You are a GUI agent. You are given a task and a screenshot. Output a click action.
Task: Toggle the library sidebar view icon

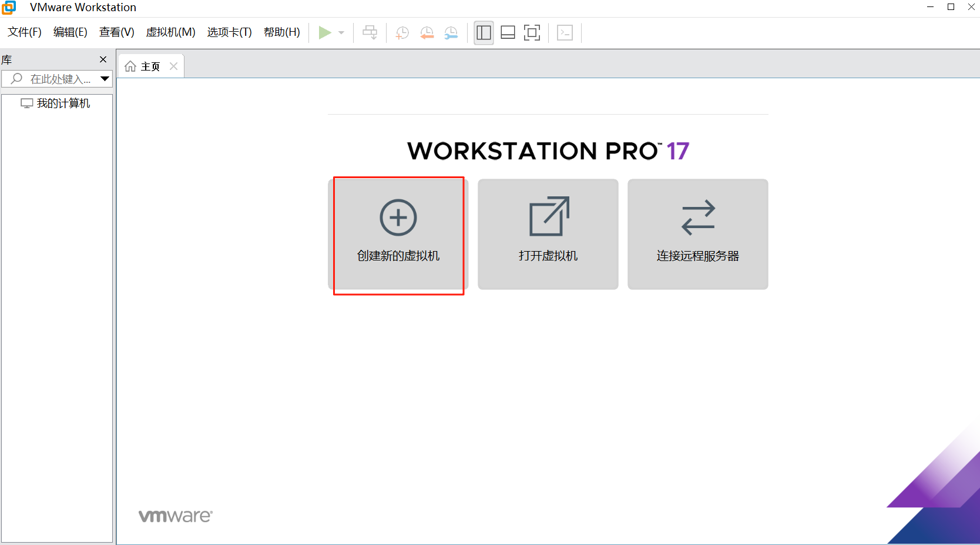484,32
